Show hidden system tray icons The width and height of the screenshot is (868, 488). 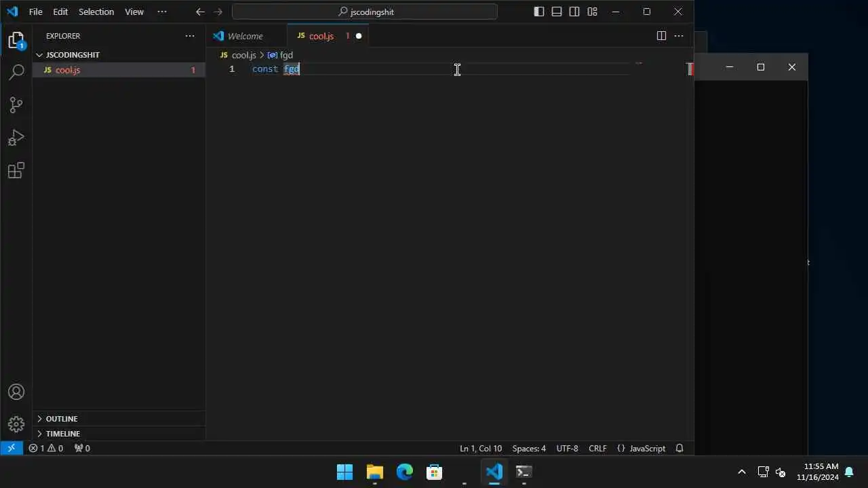[x=742, y=472]
